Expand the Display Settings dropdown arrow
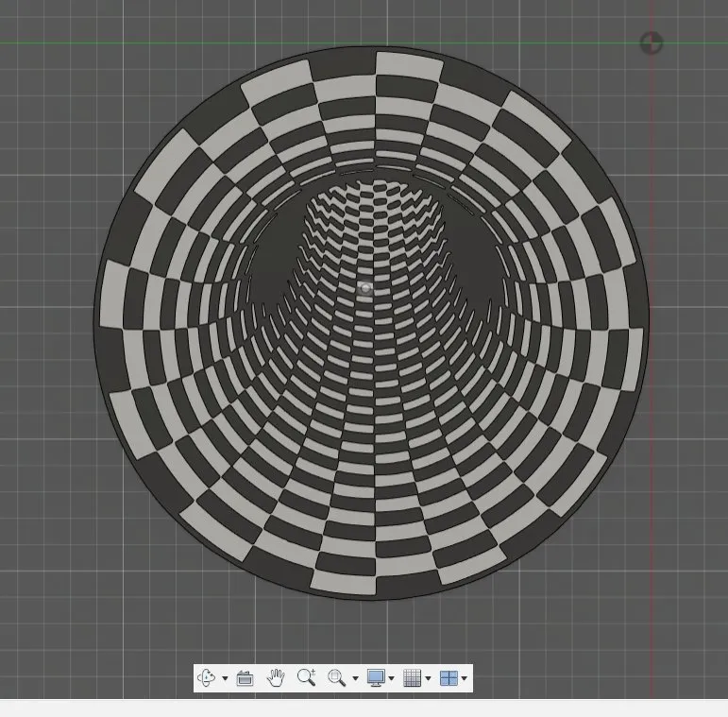728x717 pixels. click(x=392, y=678)
